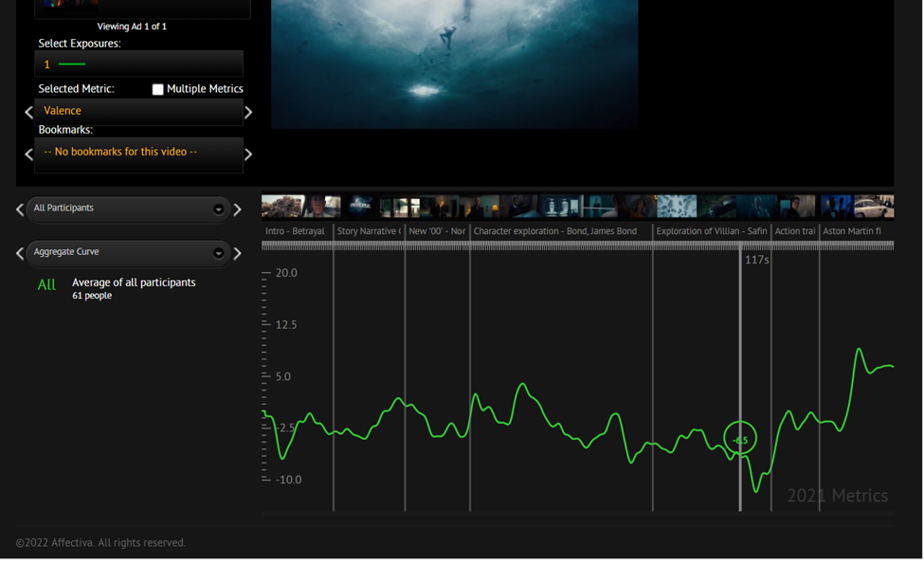Select Story Narrative segment label
924x564 pixels.
click(369, 231)
